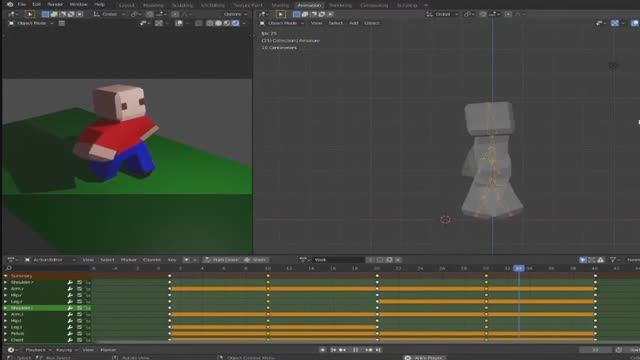
Task: Open the Playback popover
Action: 38,350
